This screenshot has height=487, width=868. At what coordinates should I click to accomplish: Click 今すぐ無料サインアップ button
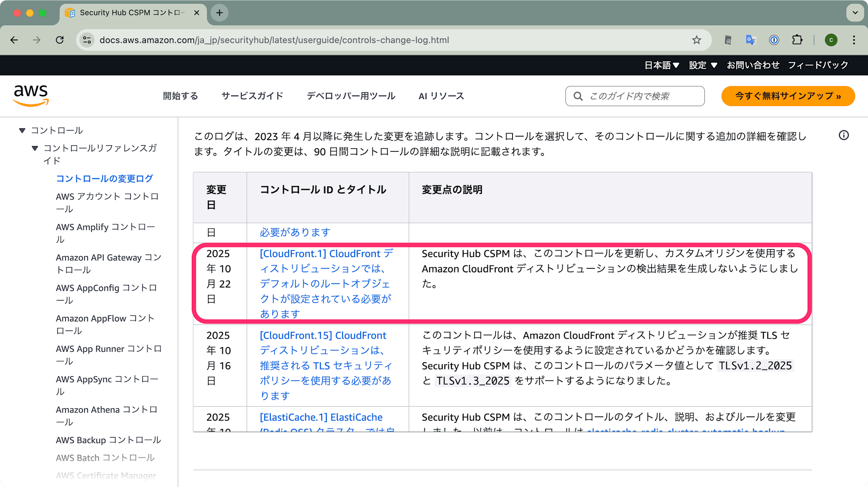[788, 96]
